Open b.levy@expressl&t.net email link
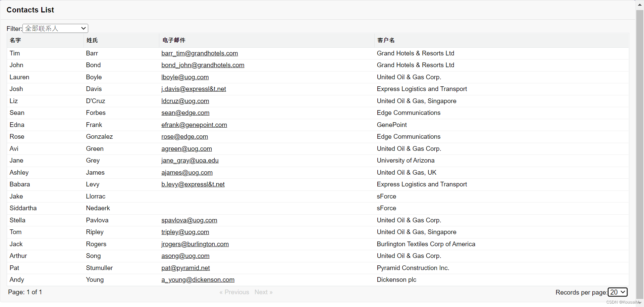 (x=193, y=184)
